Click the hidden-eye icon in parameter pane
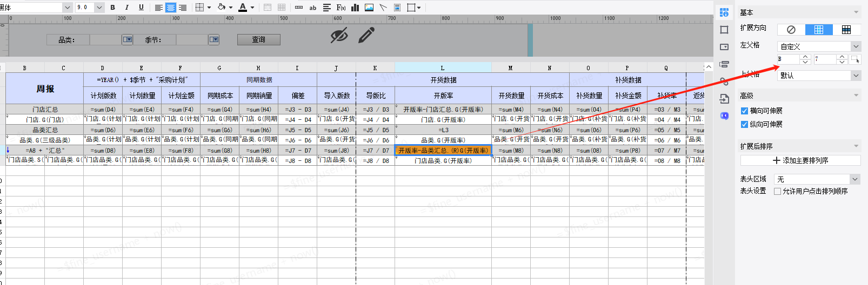Image resolution: width=868 pixels, height=285 pixels. click(x=339, y=36)
